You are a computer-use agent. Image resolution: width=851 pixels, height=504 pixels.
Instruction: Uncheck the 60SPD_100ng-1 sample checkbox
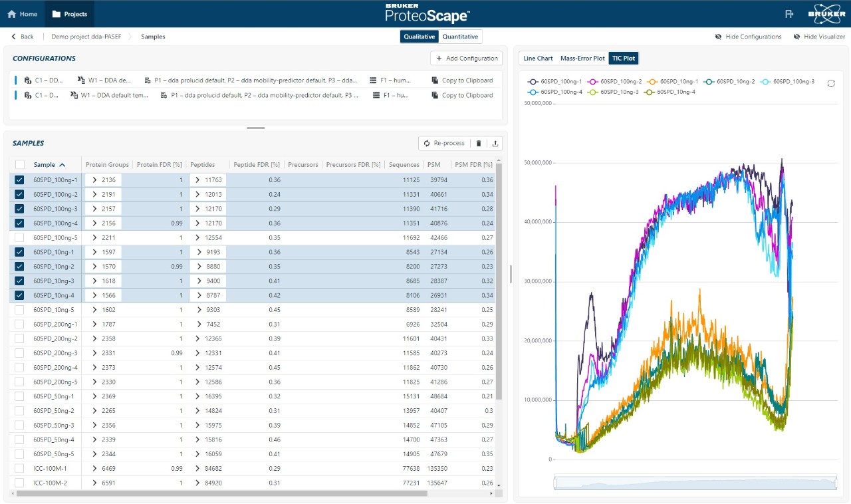[19, 180]
